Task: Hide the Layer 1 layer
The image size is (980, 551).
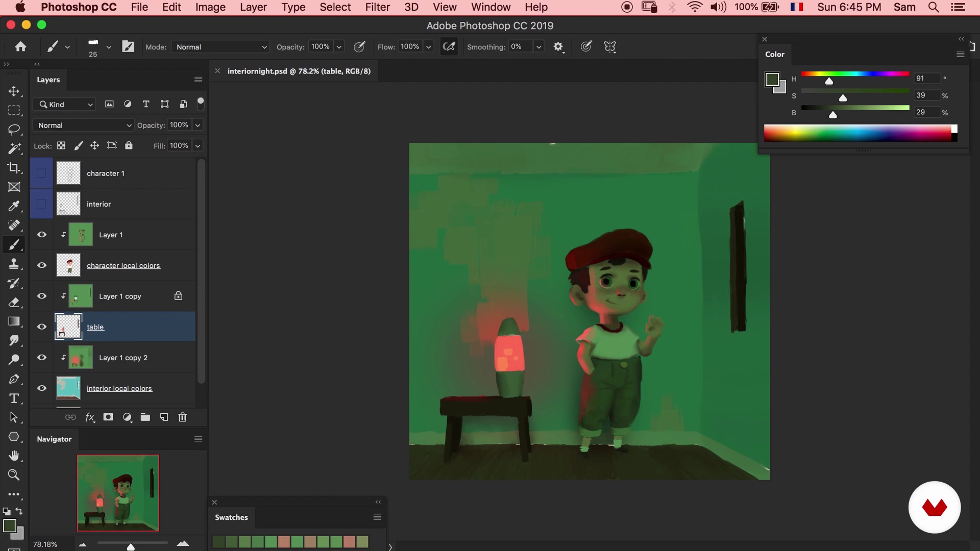Action: pyautogui.click(x=42, y=235)
